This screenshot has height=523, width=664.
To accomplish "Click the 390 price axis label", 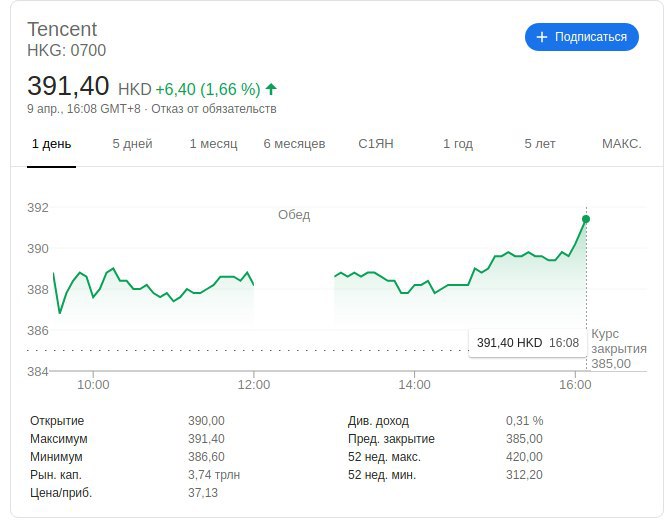I will 38,249.
